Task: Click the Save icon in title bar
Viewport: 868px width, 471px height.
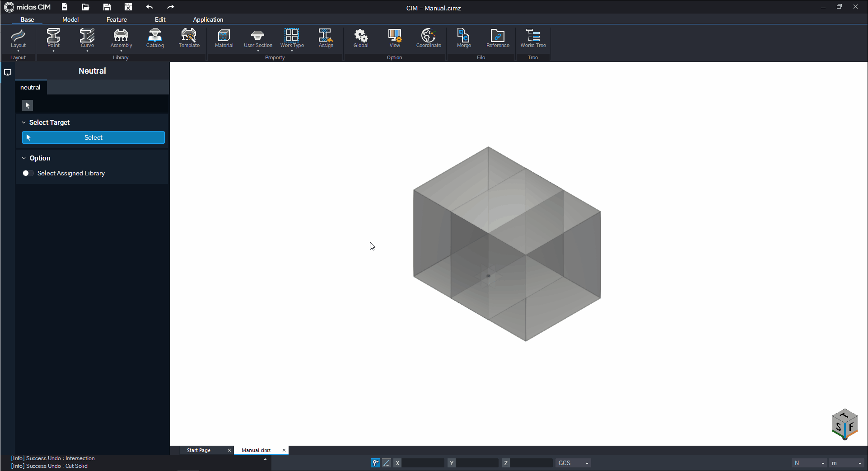Action: [107, 7]
